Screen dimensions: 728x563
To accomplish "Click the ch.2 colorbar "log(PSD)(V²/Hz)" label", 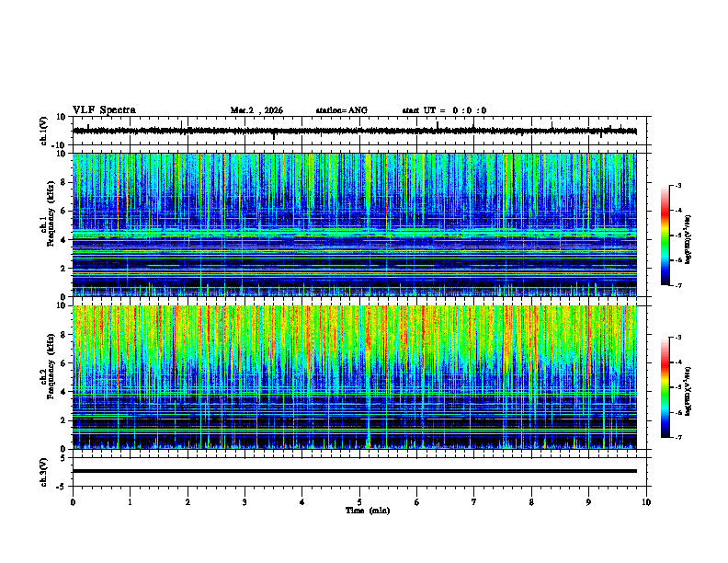I will pyautogui.click(x=688, y=391).
